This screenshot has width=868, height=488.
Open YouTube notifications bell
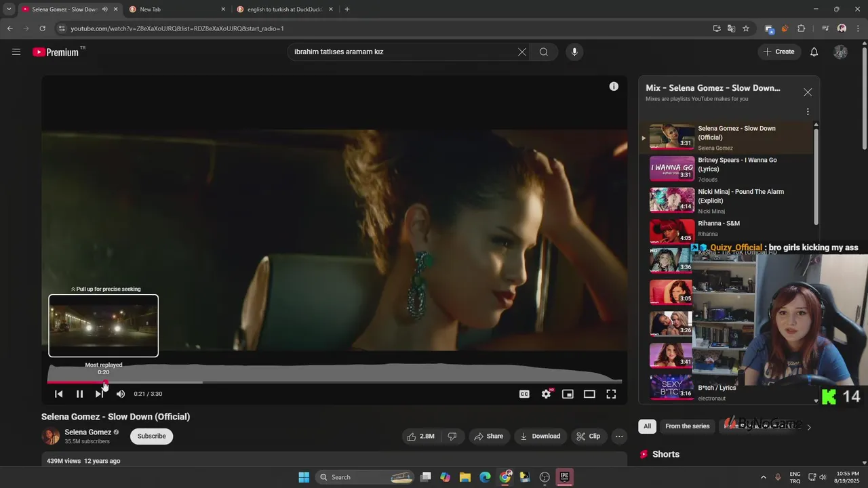pyautogui.click(x=814, y=52)
